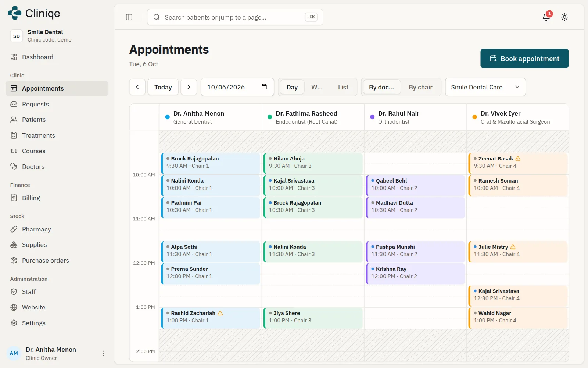Open Treatments section
This screenshot has width=588, height=368.
coord(57,135)
